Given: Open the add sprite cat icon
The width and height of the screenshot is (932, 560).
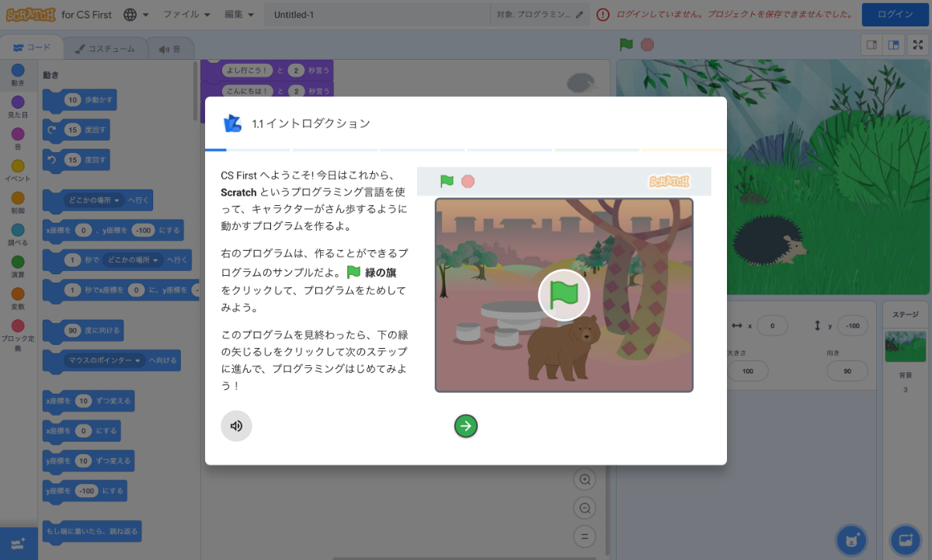Looking at the screenshot, I should (851, 540).
